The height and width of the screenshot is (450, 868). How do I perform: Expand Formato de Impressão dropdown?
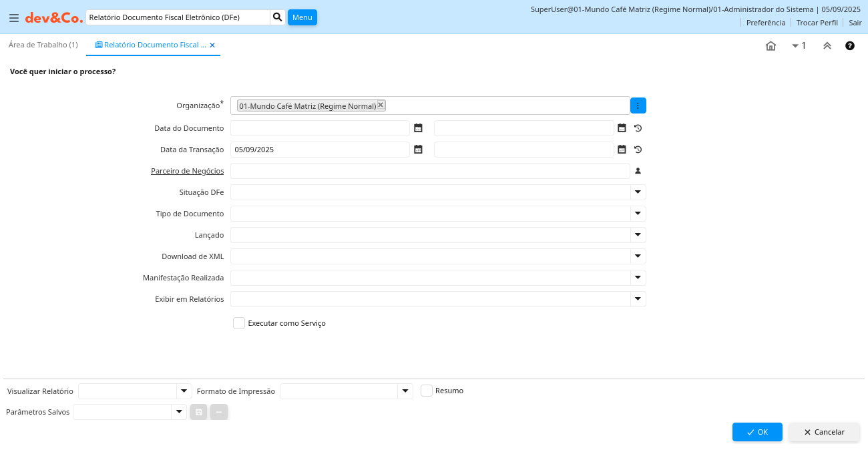405,391
